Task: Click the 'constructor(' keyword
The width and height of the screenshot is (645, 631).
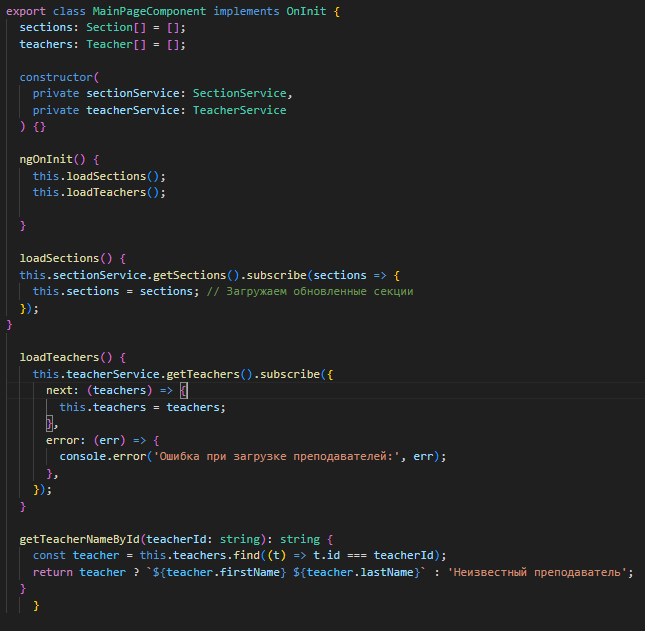Action: (59, 77)
